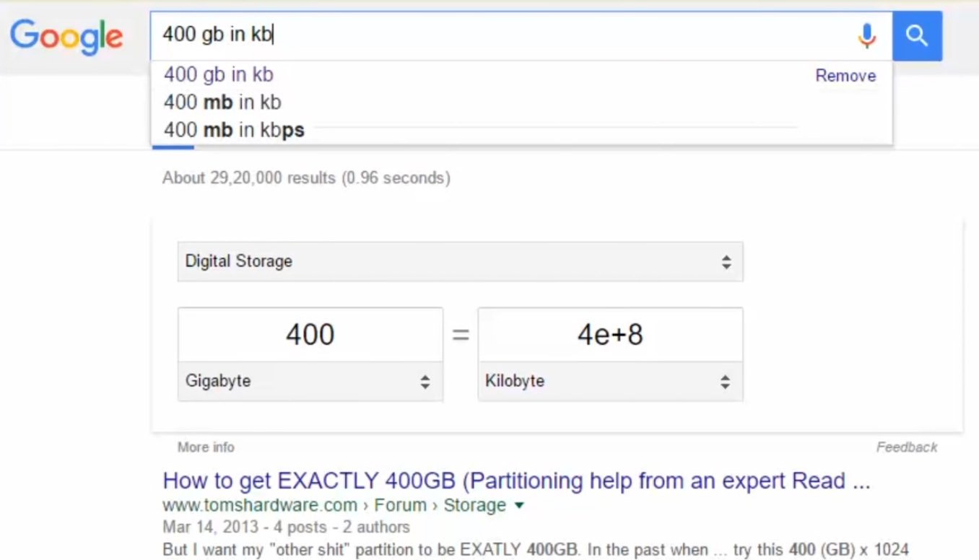Open the Kilobyte unit dropdown

pyautogui.click(x=609, y=381)
